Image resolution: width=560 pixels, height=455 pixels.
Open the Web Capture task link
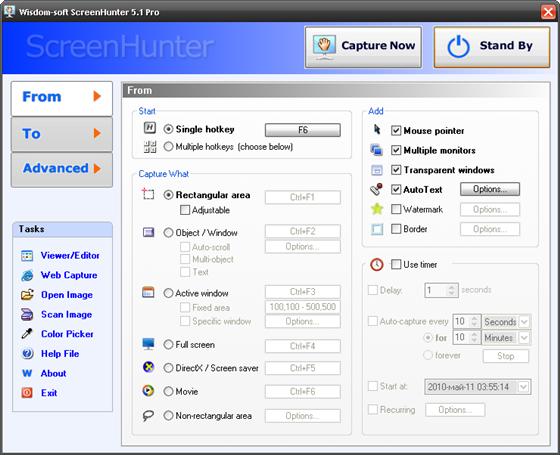69,275
